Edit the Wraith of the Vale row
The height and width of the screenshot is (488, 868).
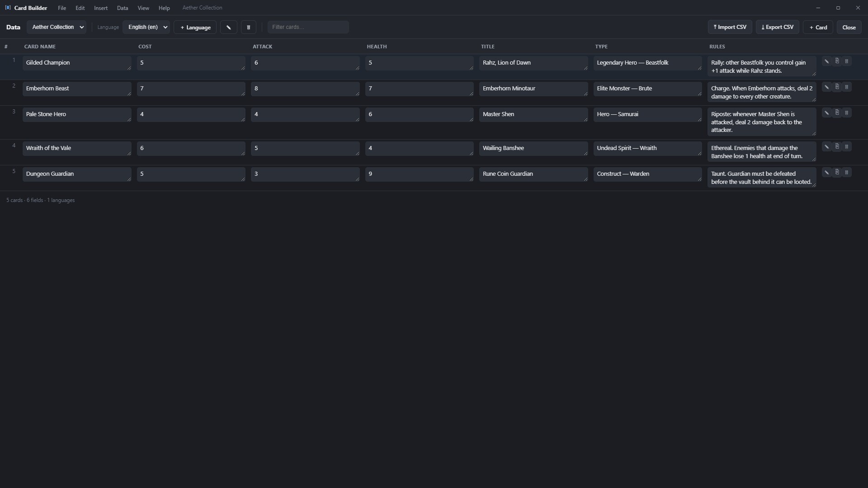826,146
